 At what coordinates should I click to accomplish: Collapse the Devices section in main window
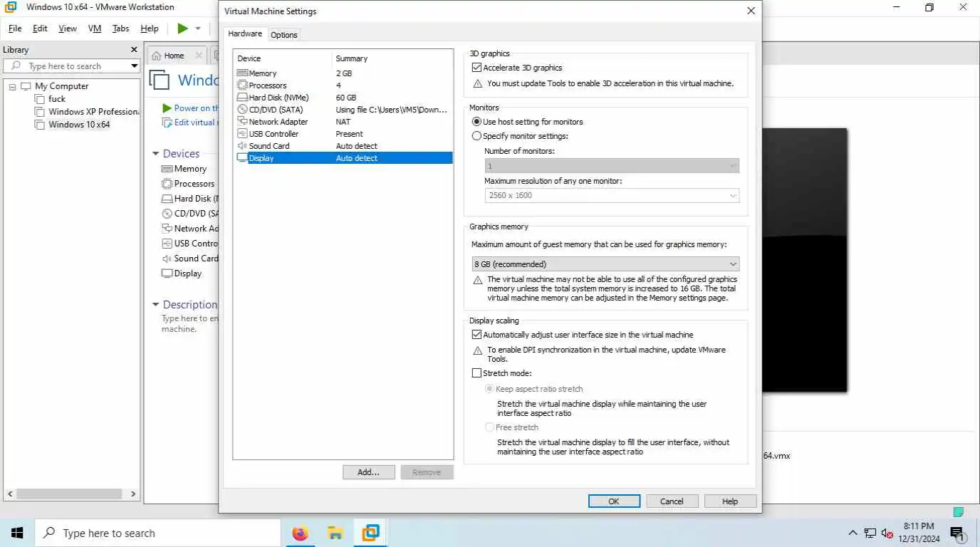click(x=156, y=154)
